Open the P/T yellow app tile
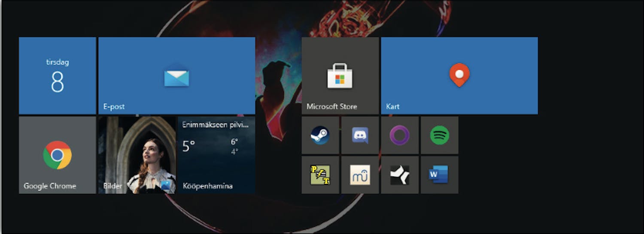Image resolution: width=644 pixels, height=234 pixels. [320, 175]
